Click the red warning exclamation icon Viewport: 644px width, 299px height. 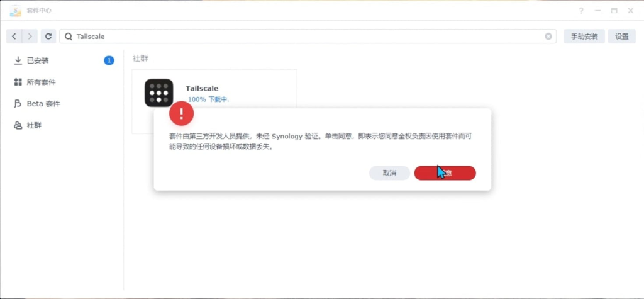182,113
